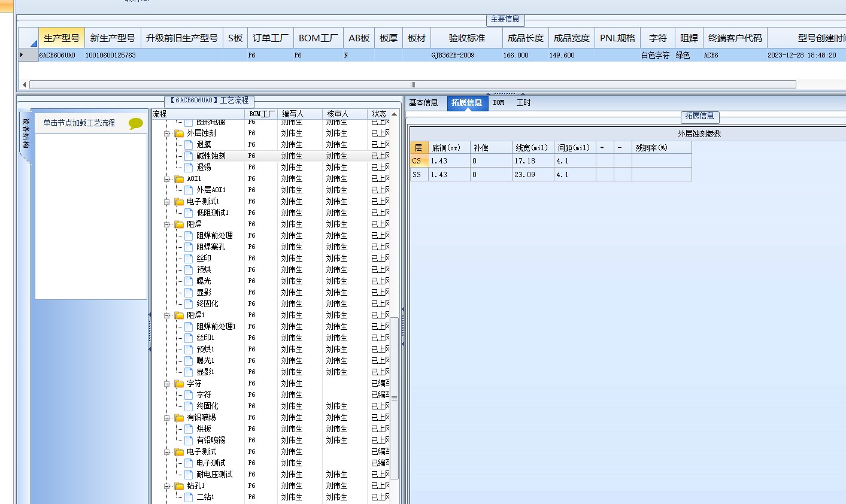Screen dimensions: 846x504
Task: Click the 编写人 column header in process tree
Action: (300, 114)
